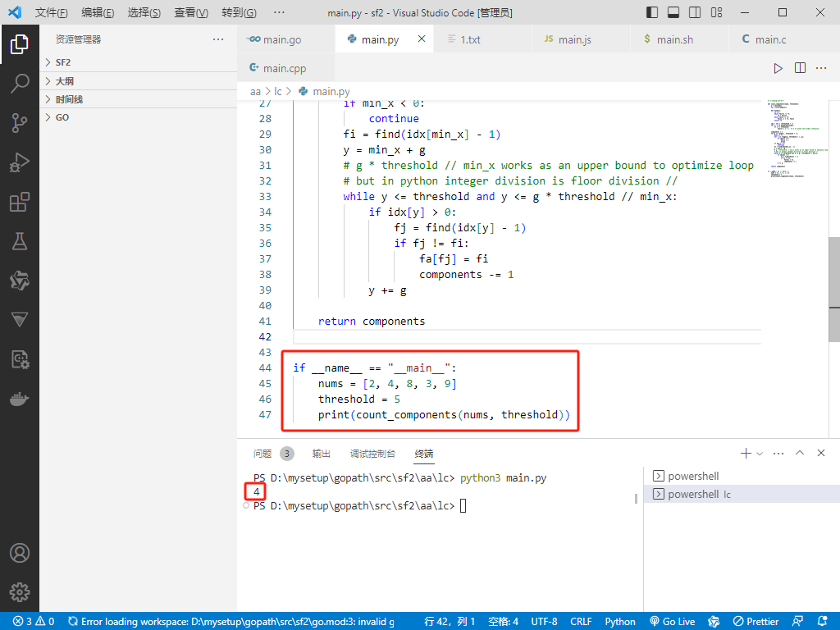Open the 编辑(E) menu

click(98, 12)
